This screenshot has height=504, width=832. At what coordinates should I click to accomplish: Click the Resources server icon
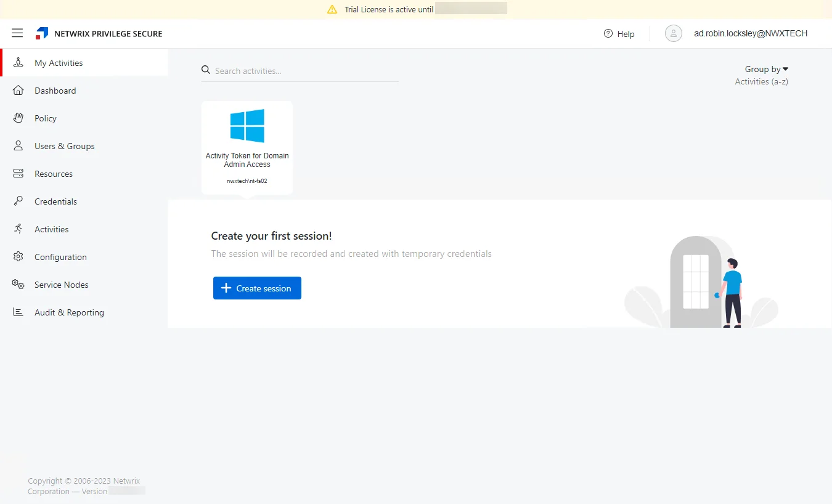pos(18,174)
